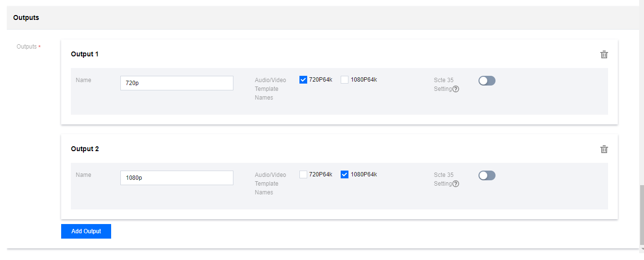Uncheck 720P64k template in Output 1

coord(303,80)
